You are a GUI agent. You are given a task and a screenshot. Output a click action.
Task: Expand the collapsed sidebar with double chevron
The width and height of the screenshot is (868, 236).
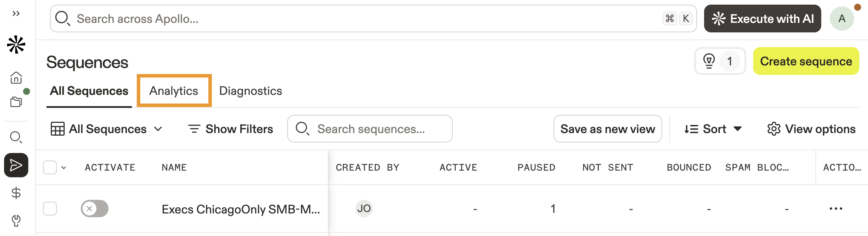[16, 14]
